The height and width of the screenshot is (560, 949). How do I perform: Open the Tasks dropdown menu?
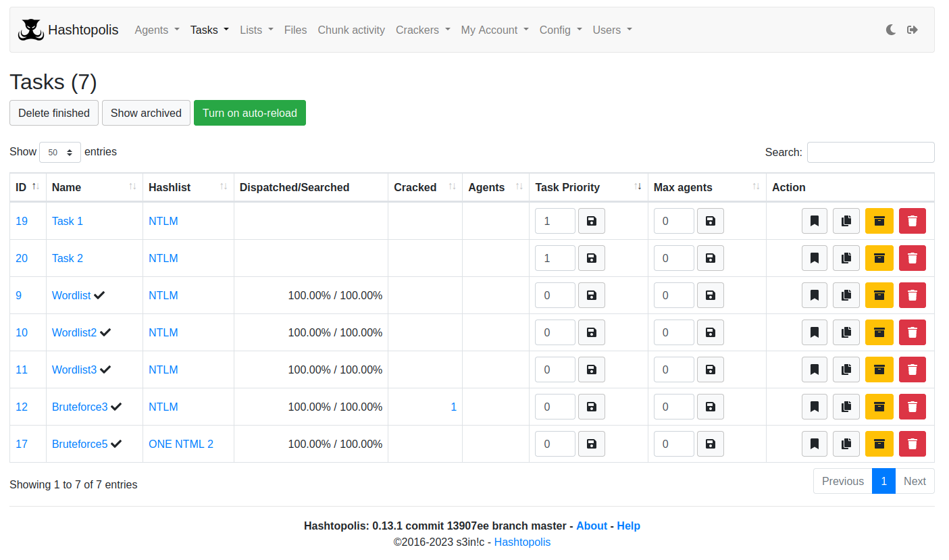(209, 30)
